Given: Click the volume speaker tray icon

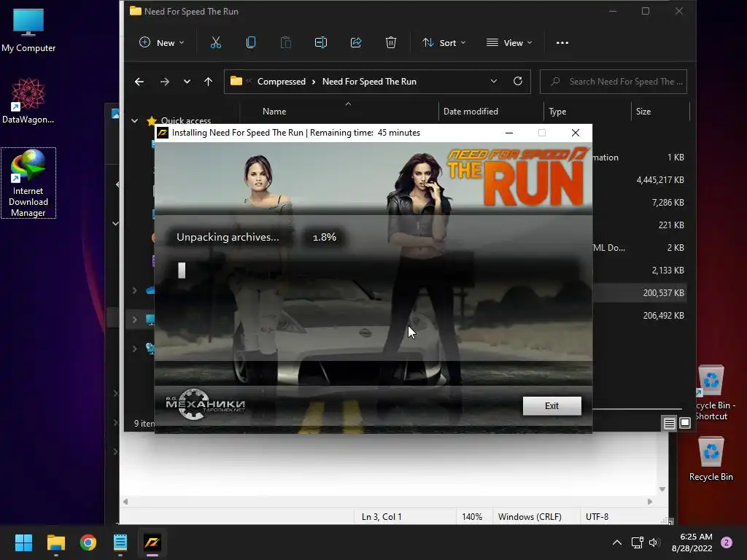Looking at the screenshot, I should coord(654,542).
